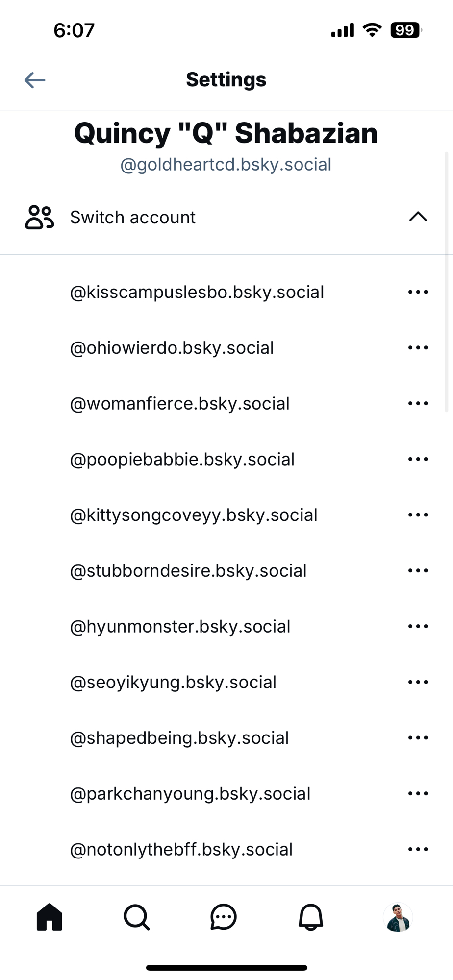Collapse the Switch account chevron
The height and width of the screenshot is (980, 453).
pos(418,217)
